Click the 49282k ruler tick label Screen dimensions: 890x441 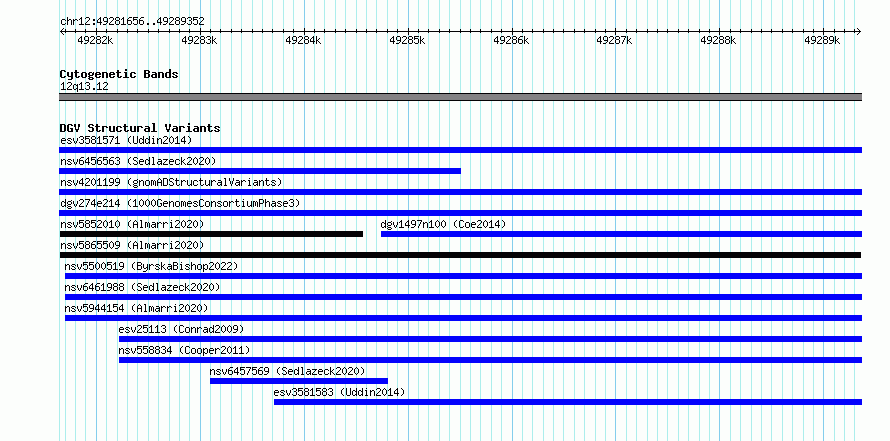(95, 40)
